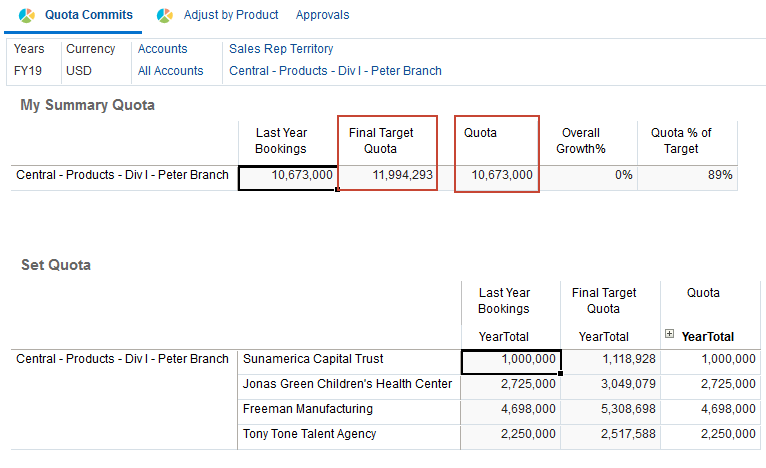
Task: Click the Quota Commits pie chart icon
Action: [x=27, y=15]
